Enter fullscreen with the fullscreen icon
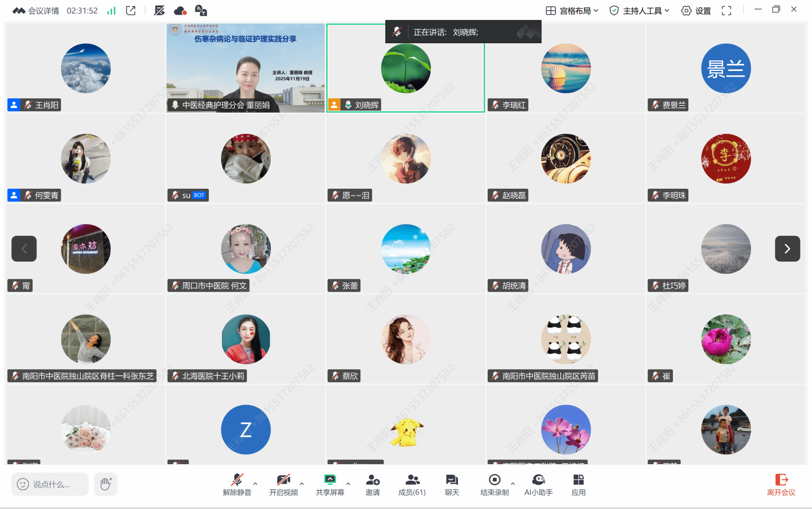Viewport: 812px width, 509px height. point(726,11)
